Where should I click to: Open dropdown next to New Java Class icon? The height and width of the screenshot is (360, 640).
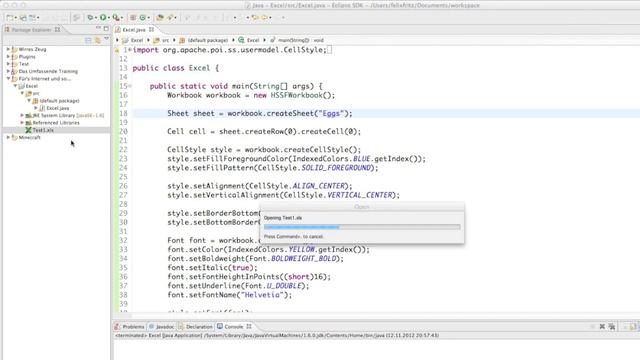[148, 18]
